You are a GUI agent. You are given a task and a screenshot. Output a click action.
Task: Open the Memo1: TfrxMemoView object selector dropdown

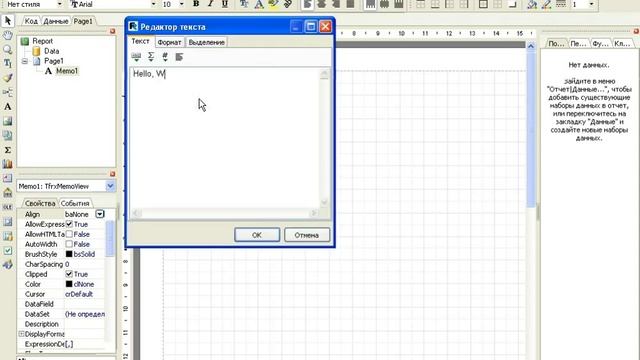pos(110,186)
